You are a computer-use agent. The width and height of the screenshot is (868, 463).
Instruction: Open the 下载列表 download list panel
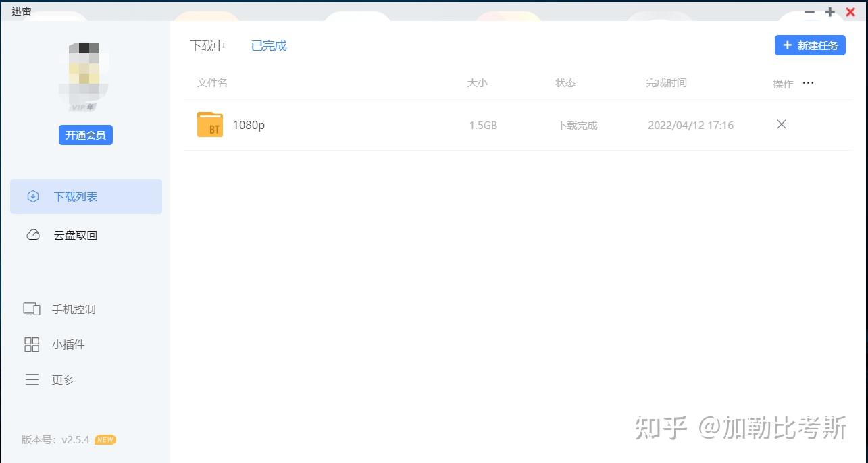tap(74, 196)
